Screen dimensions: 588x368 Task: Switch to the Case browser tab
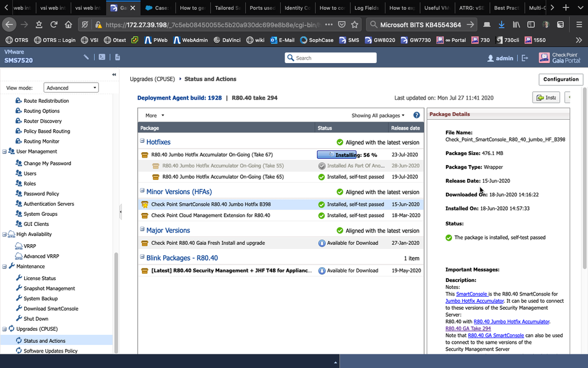[x=157, y=8]
